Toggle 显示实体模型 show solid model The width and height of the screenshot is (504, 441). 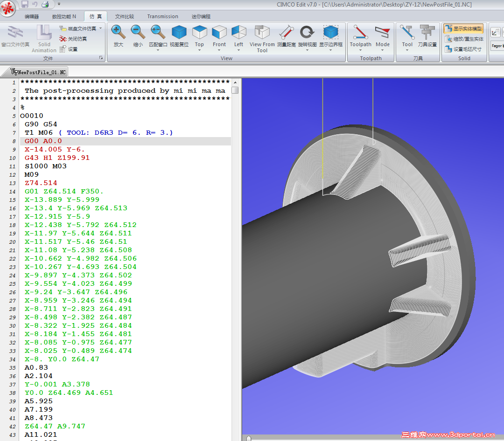click(463, 29)
